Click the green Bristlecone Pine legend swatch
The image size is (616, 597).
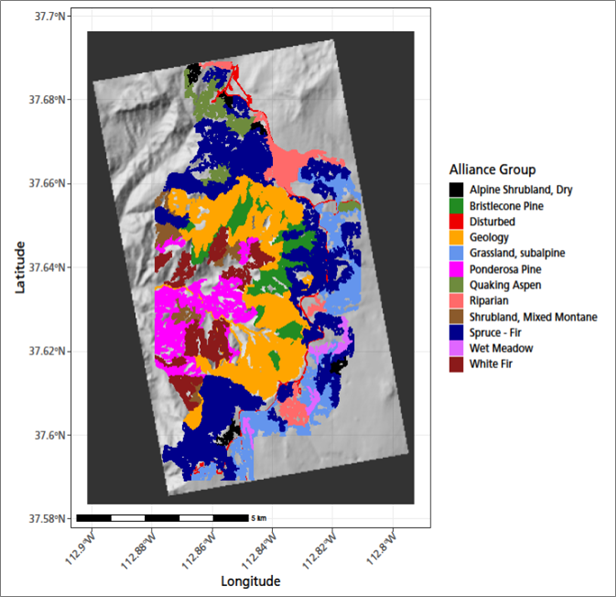pyautogui.click(x=456, y=206)
